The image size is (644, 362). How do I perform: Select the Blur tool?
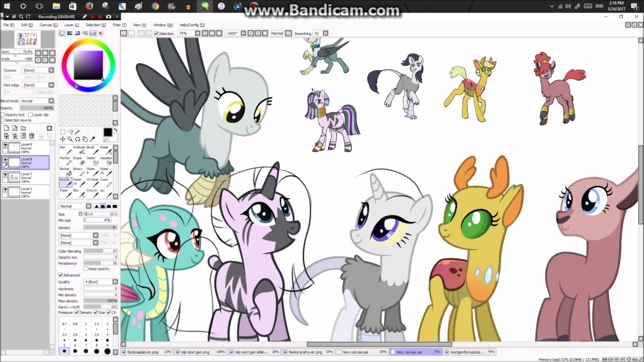(78, 193)
